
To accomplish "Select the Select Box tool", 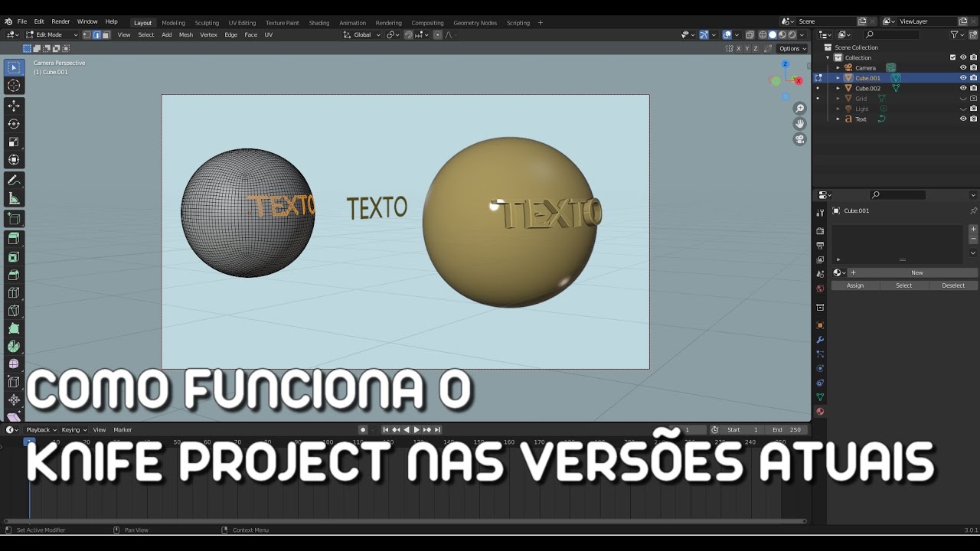I will (14, 67).
